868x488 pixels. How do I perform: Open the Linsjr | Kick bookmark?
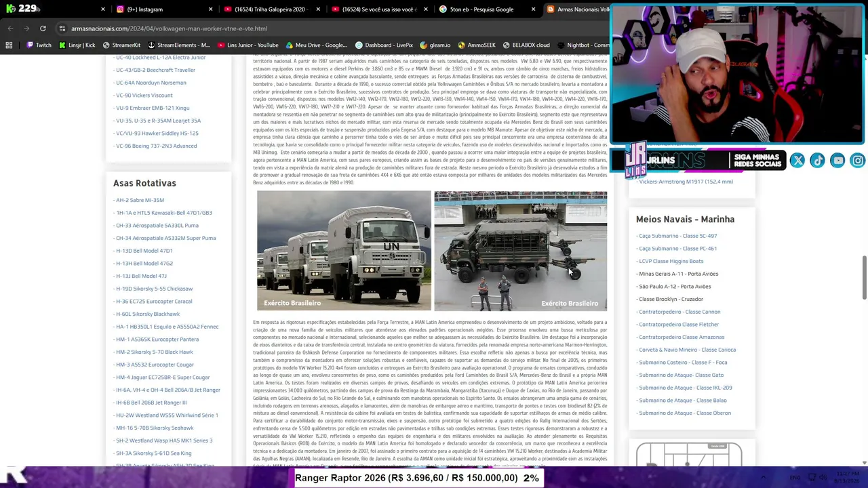[77, 45]
